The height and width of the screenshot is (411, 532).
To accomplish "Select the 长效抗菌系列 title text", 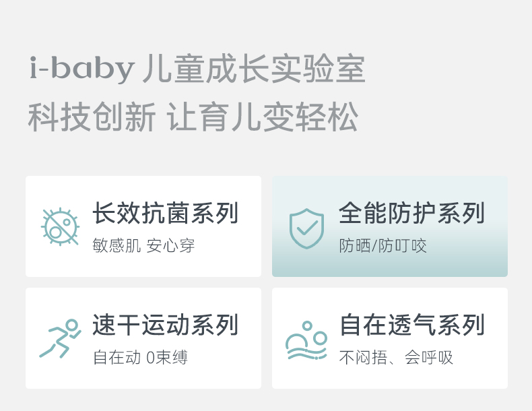I will [165, 213].
